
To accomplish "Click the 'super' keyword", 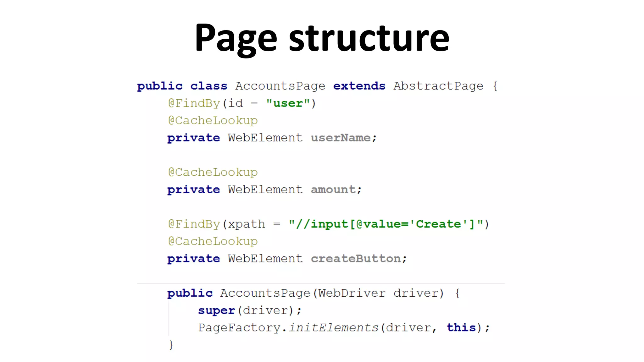I will tap(216, 311).
